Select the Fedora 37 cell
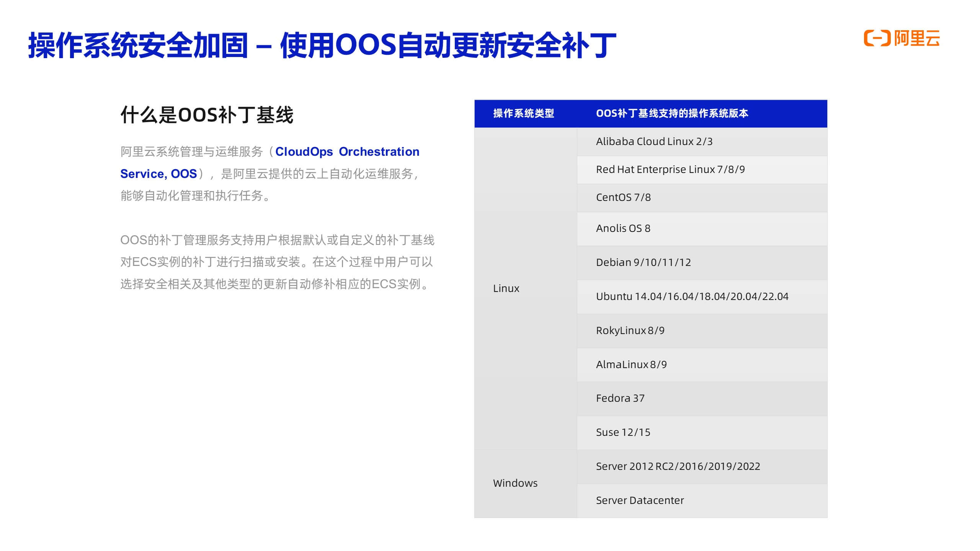980x551 pixels. coord(702,399)
